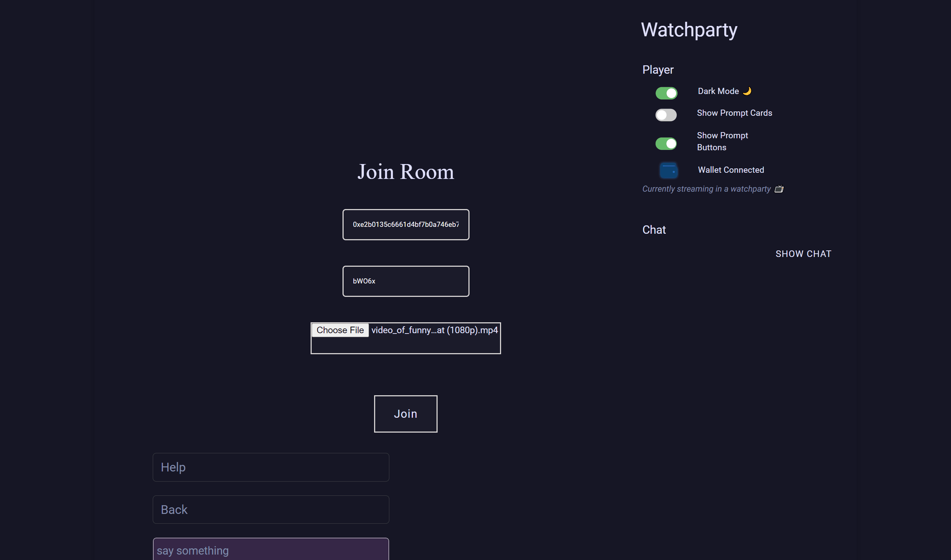Click the 'say something' message box
The width and height of the screenshot is (951, 560).
(271, 550)
